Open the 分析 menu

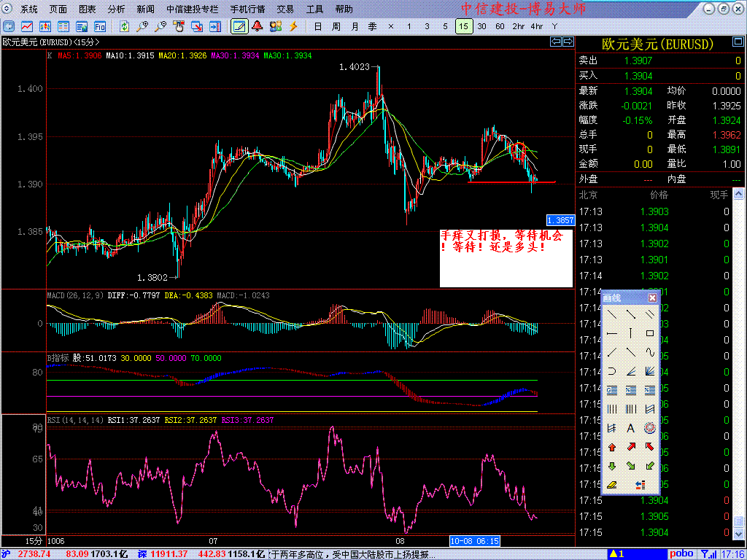(116, 9)
